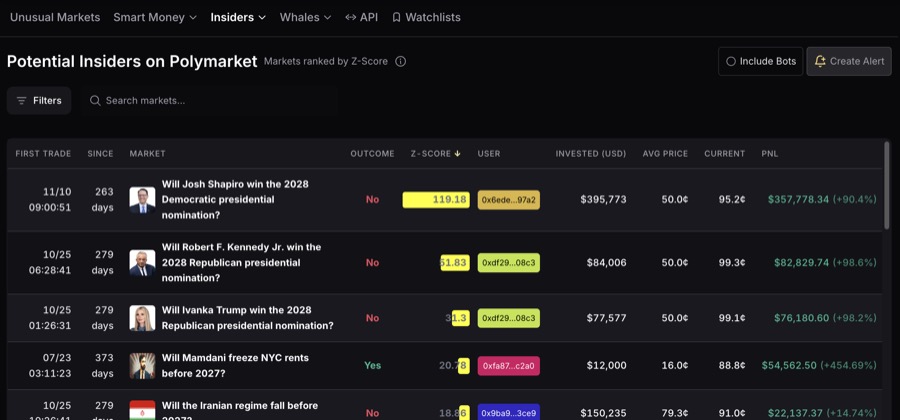Open the Ivanka Trump nomination market
Viewport: 900px width, 420px height.
tap(247, 318)
